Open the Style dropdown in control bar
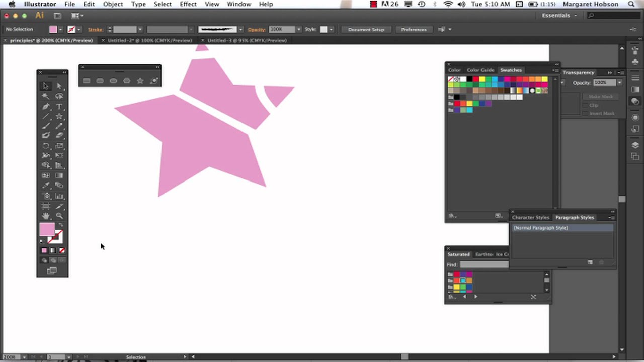 pyautogui.click(x=331, y=29)
